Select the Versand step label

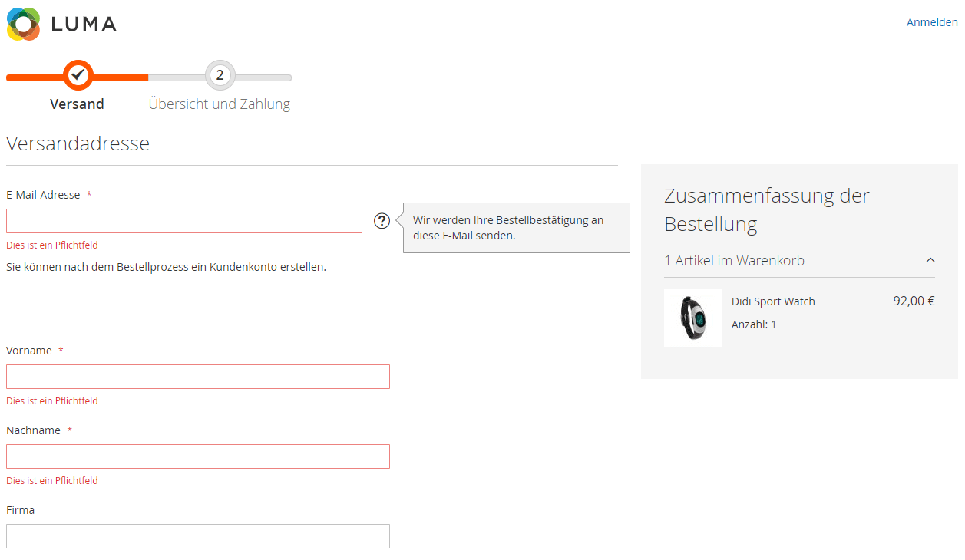[x=77, y=104]
